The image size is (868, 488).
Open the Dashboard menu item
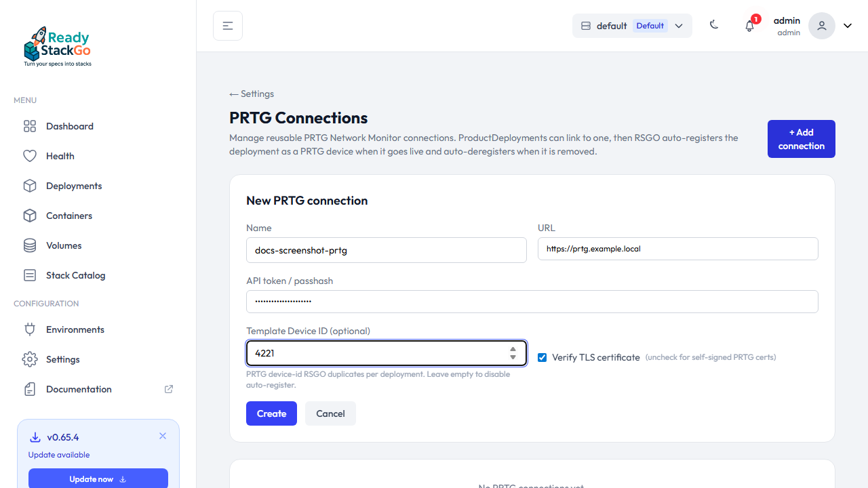pyautogui.click(x=98, y=126)
